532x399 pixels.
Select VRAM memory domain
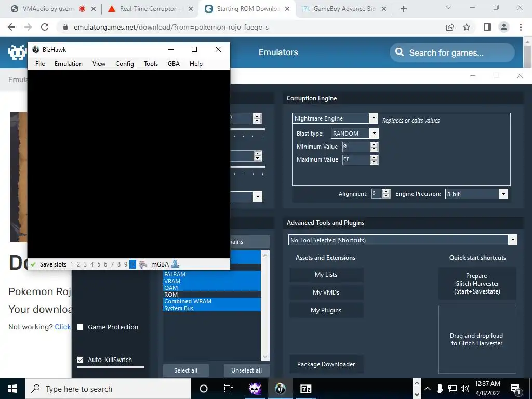[212, 281]
